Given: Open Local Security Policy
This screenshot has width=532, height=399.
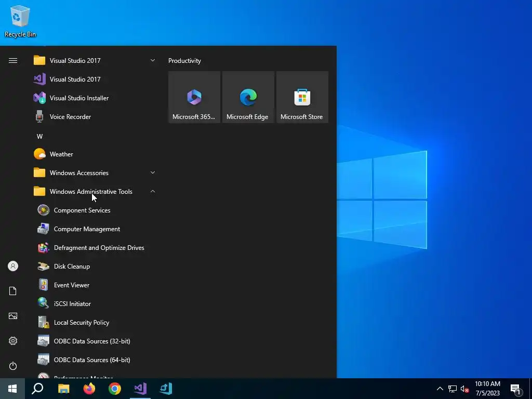Looking at the screenshot, I should [95, 322].
